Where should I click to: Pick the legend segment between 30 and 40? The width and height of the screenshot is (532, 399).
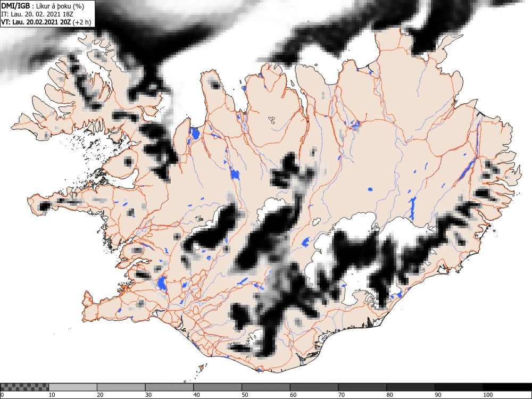pos(169,387)
